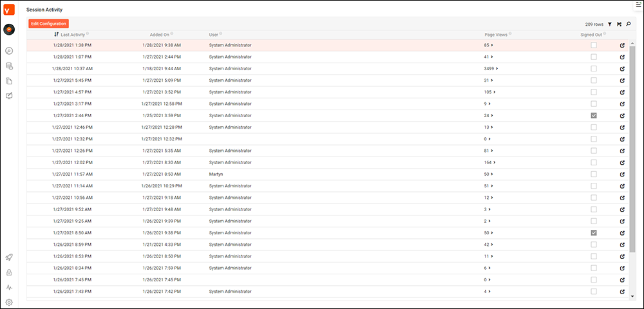Open the rocket icon in the left sidebar
Screen dimensions: 644x309
(9, 257)
